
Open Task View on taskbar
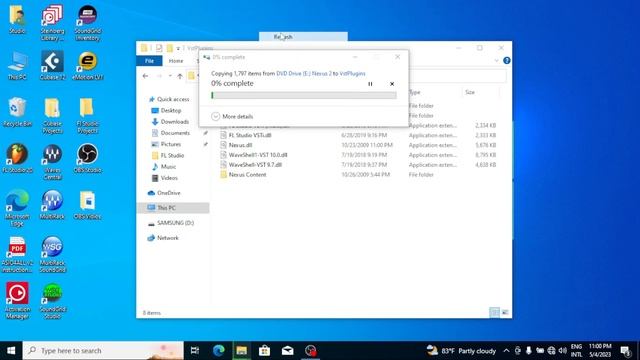click(195, 351)
